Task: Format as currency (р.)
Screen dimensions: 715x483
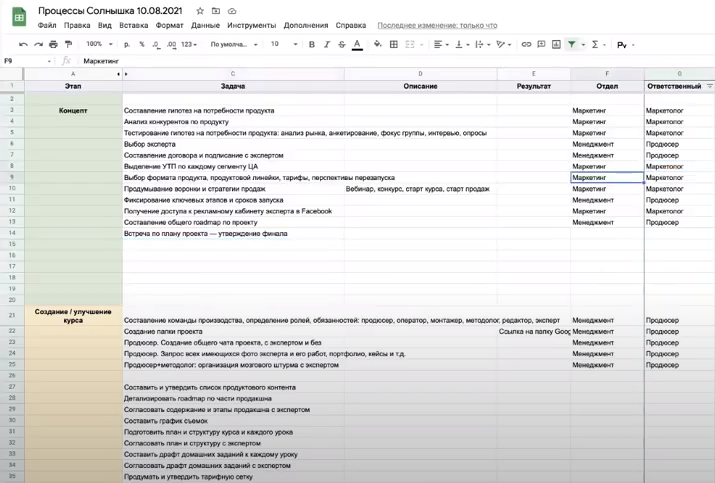Action: pyautogui.click(x=127, y=44)
